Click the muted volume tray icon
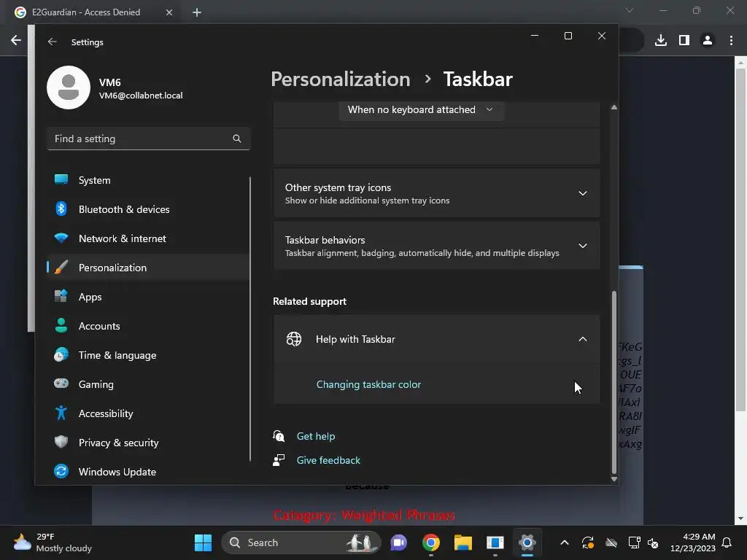Viewport: 747px width, 560px height. coord(653,542)
